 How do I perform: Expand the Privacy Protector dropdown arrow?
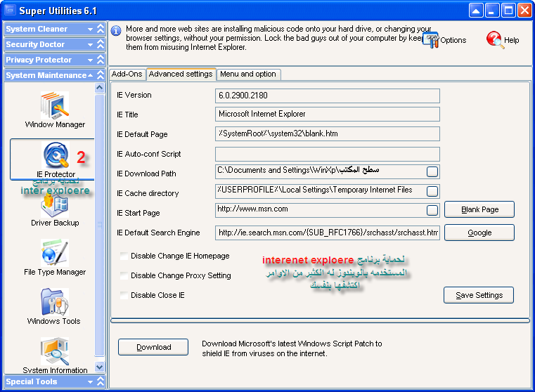coord(90,60)
